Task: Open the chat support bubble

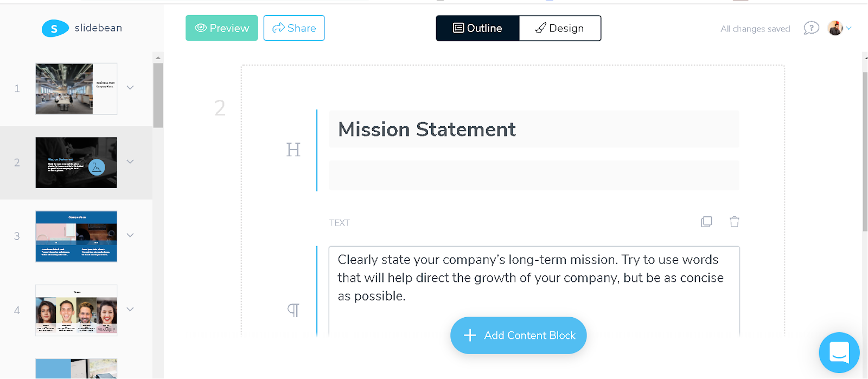Action: click(x=839, y=352)
